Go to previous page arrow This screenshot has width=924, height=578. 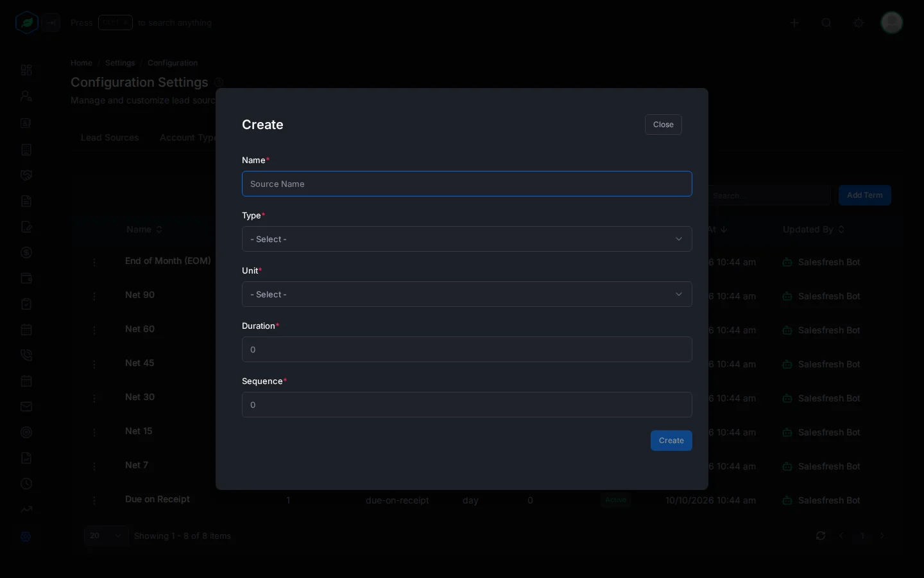click(841, 536)
